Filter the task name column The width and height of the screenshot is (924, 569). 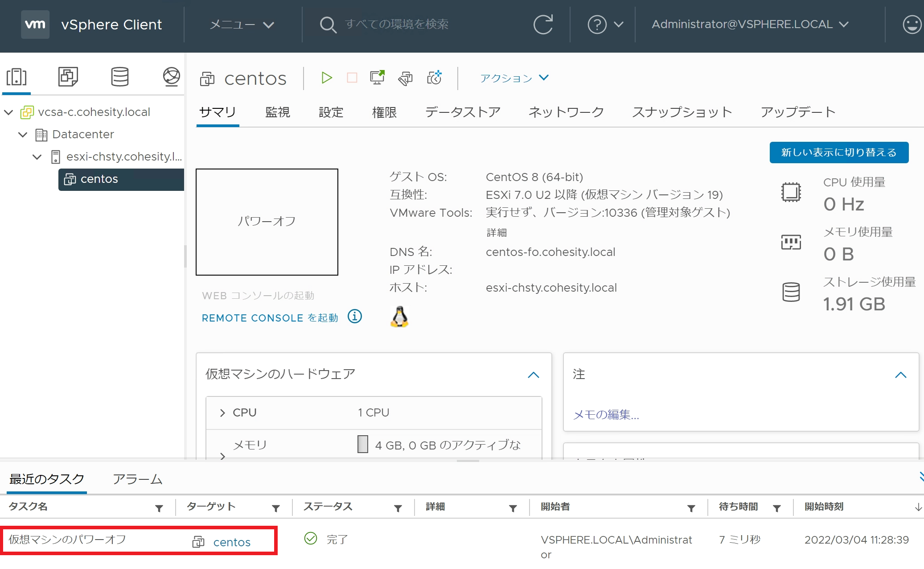159,508
